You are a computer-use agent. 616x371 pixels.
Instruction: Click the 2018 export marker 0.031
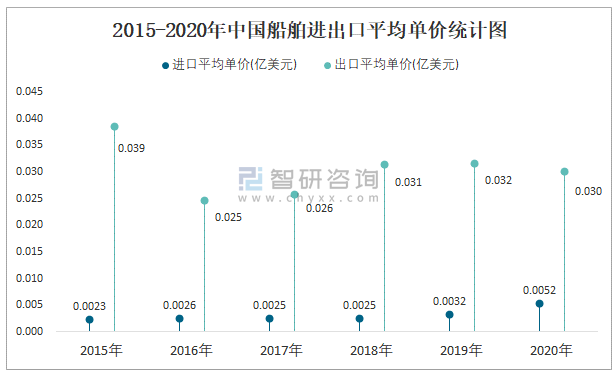385,165
